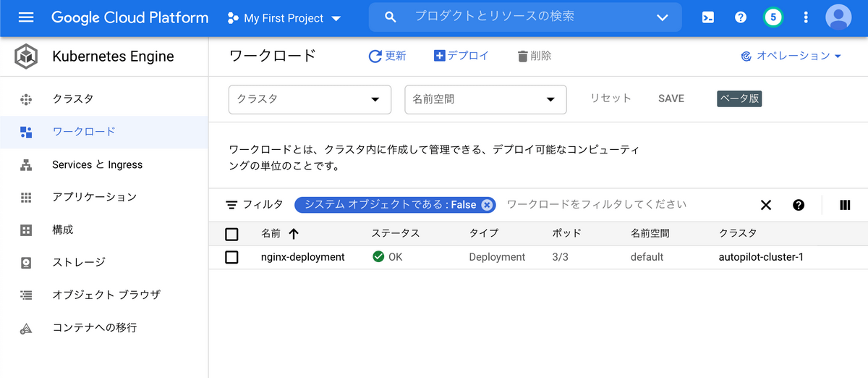Click the クラスタ table column header
Viewport: 868px width, 378px height.
738,233
